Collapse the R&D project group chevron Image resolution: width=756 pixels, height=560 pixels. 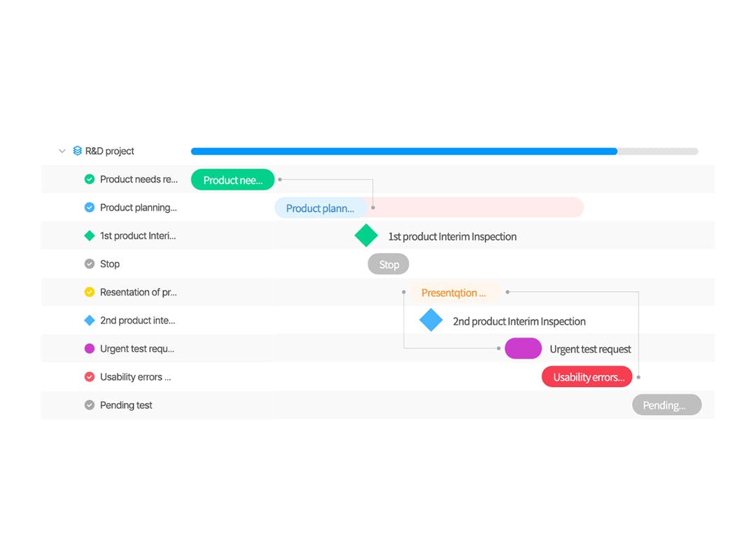coord(62,151)
